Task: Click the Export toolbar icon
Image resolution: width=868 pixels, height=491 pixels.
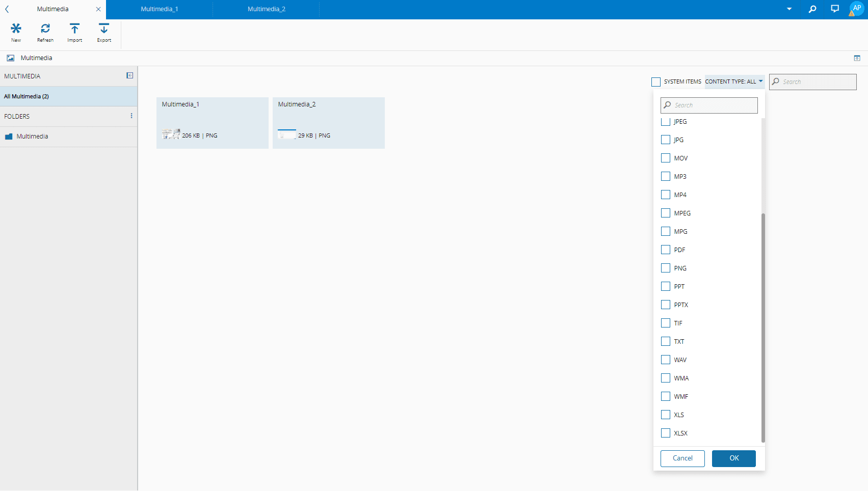Action: pos(104,29)
